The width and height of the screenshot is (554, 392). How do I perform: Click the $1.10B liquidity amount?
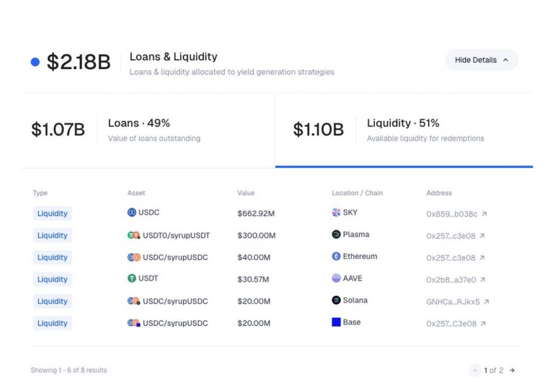tap(319, 129)
